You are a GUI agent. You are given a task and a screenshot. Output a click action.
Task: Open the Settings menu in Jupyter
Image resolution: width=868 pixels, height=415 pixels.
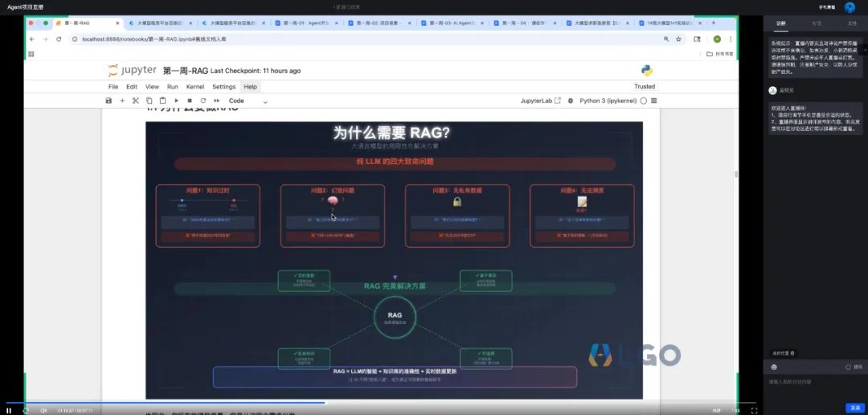coord(224,86)
